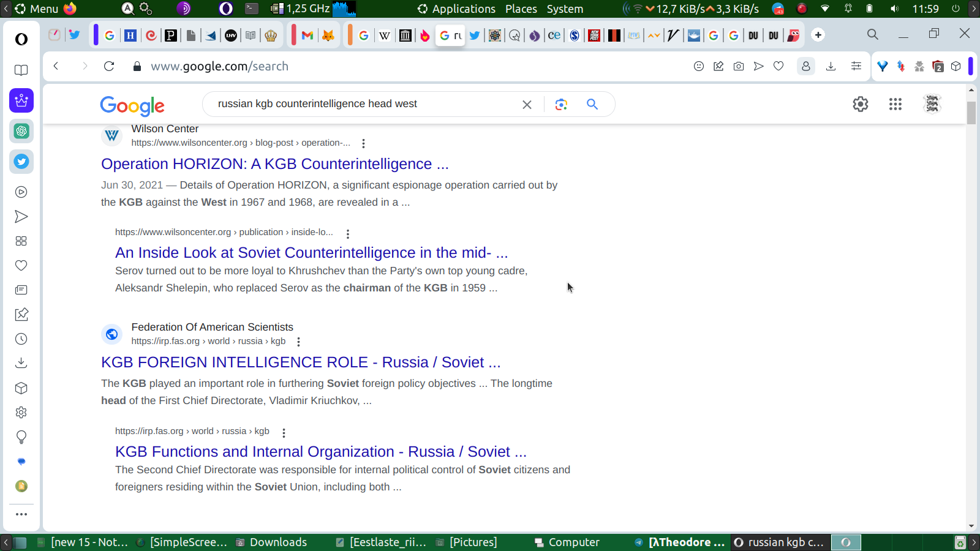Open My Flow in the sidebar

coord(21,217)
